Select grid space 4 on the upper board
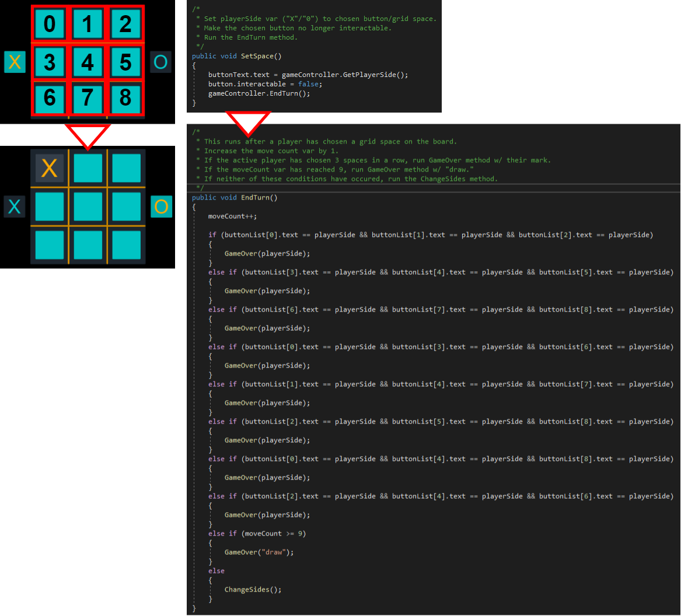Viewport: 681px width, 616px height. (88, 62)
